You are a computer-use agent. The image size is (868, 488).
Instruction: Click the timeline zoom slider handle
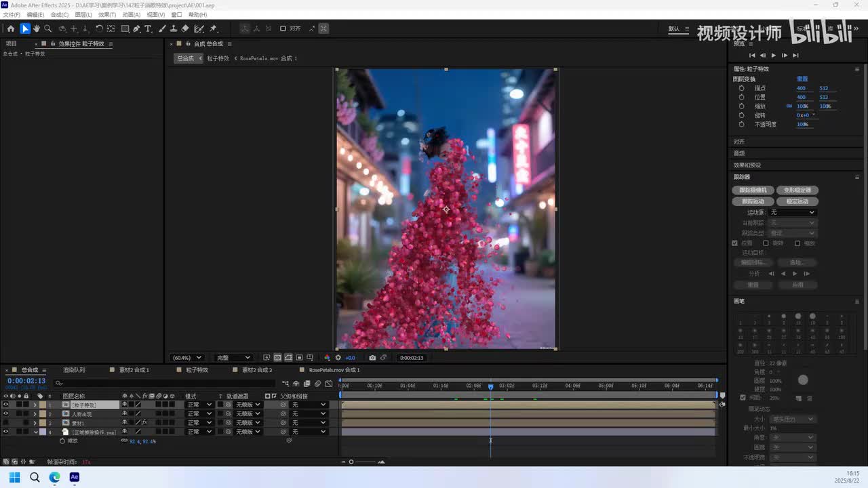pyautogui.click(x=351, y=462)
